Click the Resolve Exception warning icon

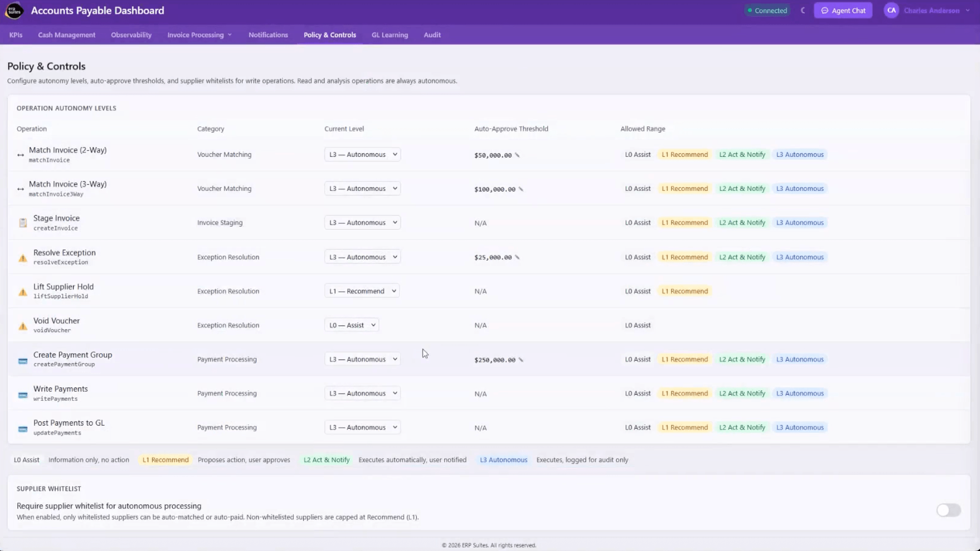click(x=22, y=258)
